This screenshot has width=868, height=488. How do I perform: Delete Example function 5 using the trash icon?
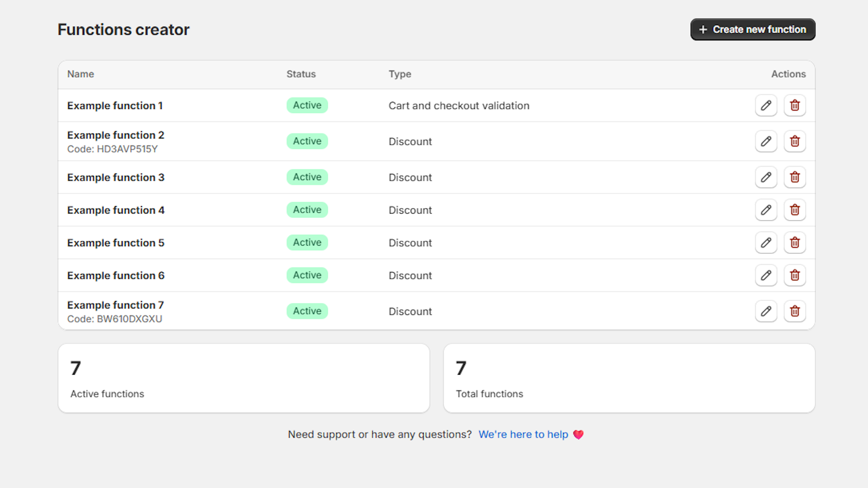point(795,242)
